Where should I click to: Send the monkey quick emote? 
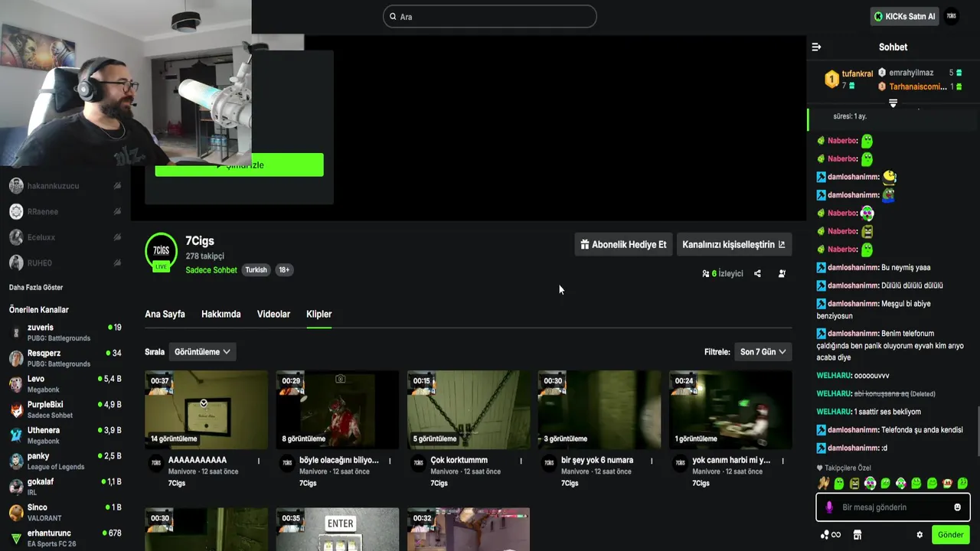(947, 483)
